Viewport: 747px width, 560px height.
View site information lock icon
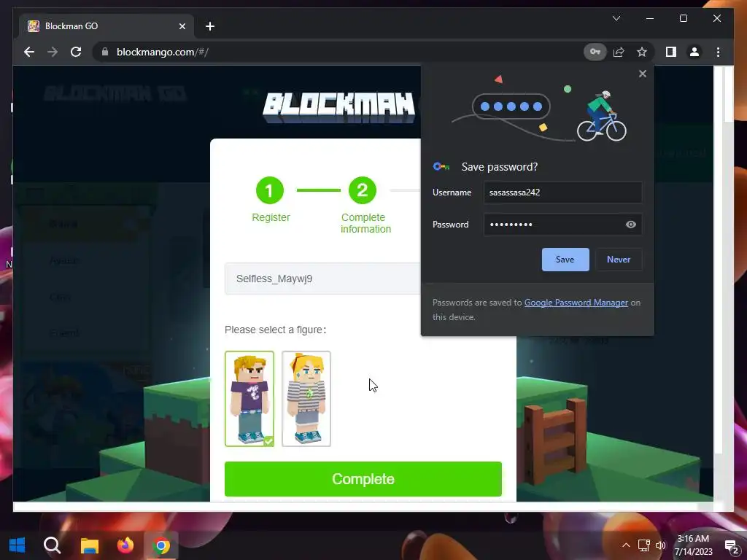coord(105,52)
